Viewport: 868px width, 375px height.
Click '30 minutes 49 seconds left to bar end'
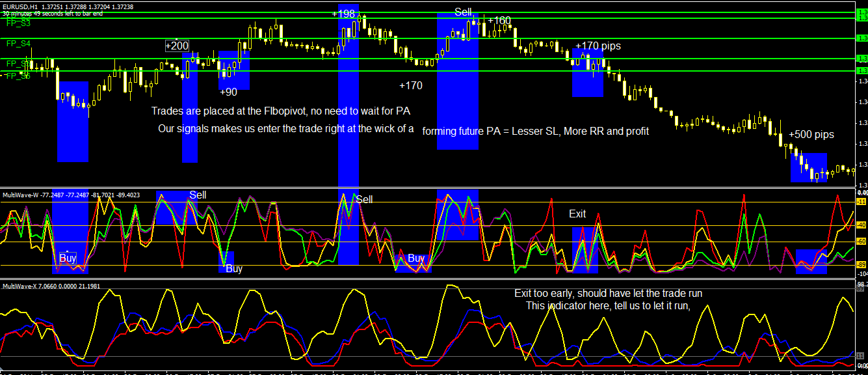pos(53,14)
